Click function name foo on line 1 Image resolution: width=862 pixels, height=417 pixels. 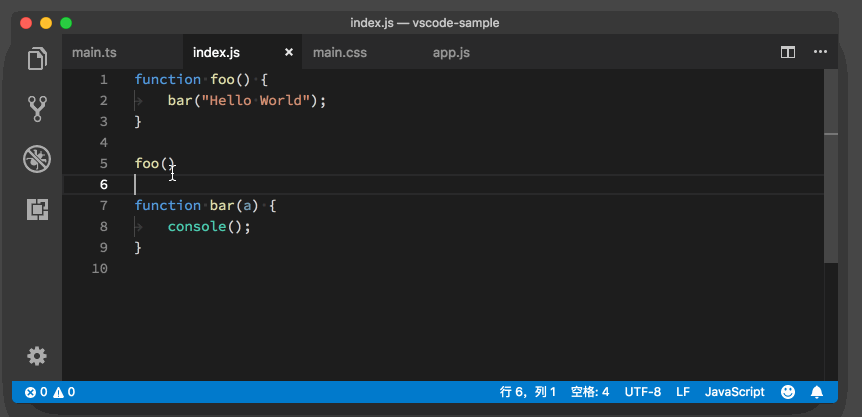point(222,80)
